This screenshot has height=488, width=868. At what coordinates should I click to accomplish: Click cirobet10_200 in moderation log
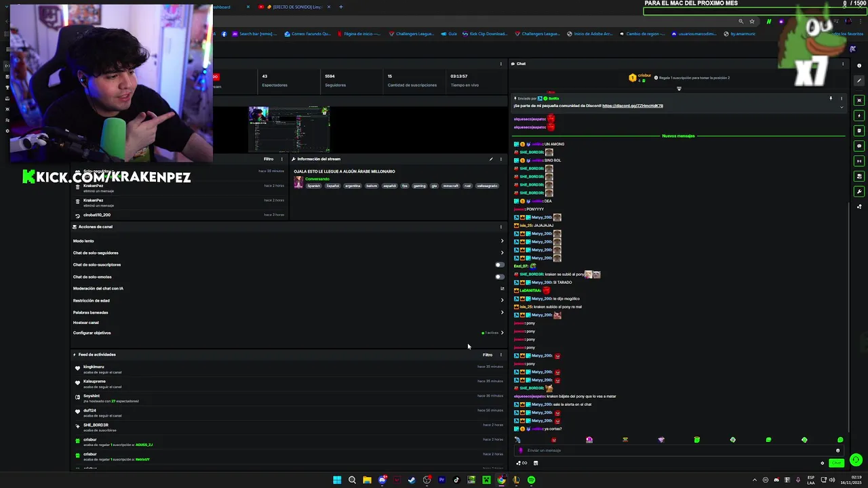97,215
